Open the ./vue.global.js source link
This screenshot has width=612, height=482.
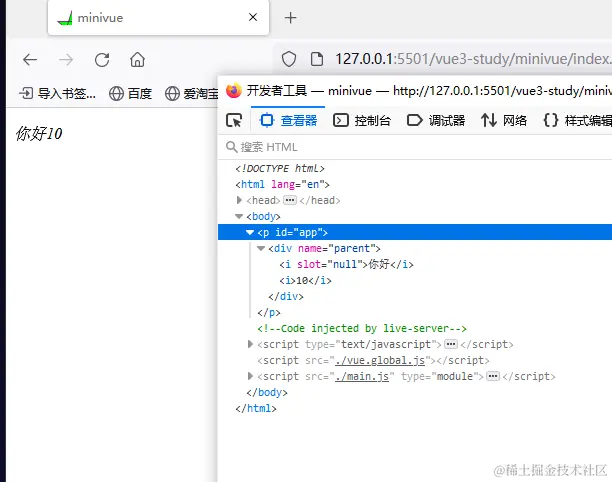tap(380, 360)
